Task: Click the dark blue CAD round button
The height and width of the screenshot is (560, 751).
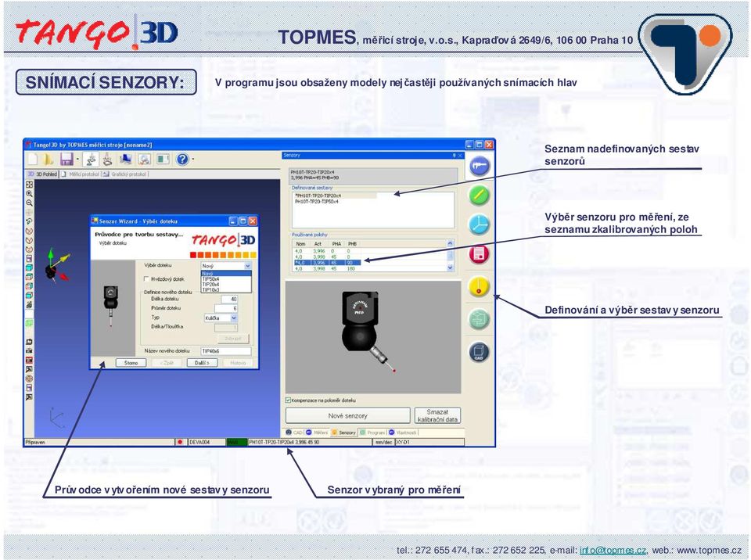Action: point(479,352)
